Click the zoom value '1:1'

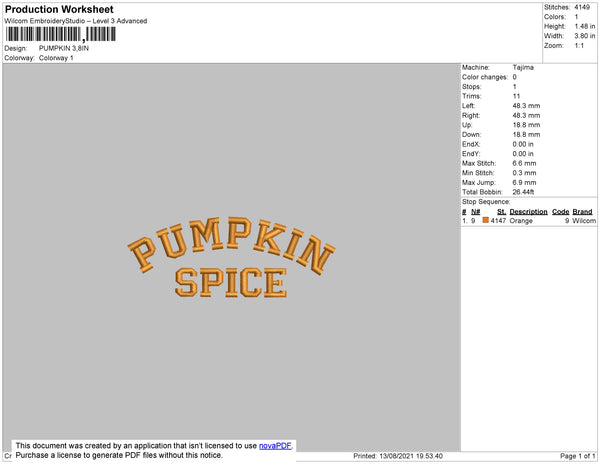pos(579,46)
